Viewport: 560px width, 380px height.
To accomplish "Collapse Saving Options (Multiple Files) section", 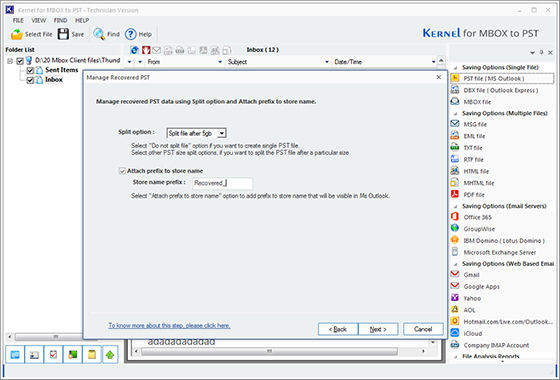I will click(455, 114).
